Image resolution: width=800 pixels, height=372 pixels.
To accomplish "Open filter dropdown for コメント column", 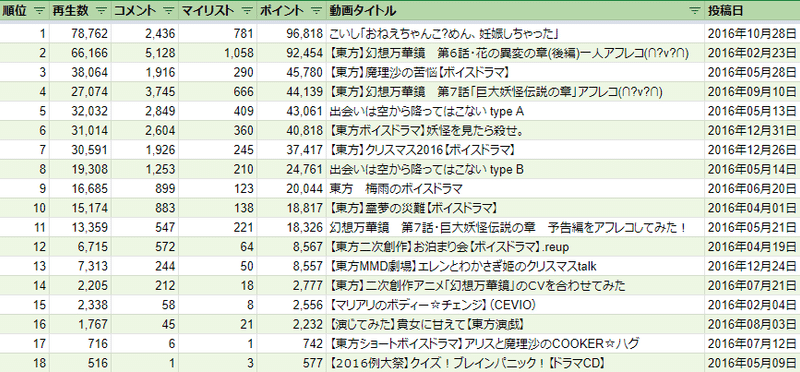I will click(x=170, y=11).
